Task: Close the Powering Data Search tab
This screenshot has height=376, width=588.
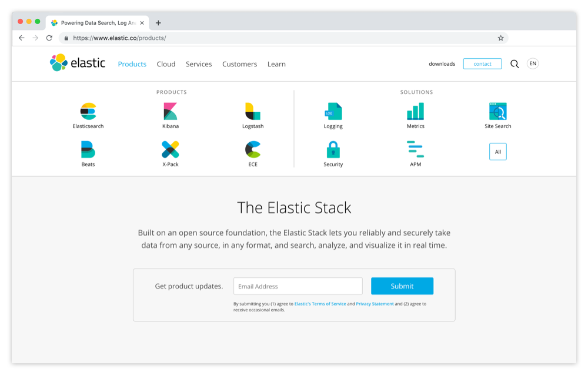Action: [142, 23]
